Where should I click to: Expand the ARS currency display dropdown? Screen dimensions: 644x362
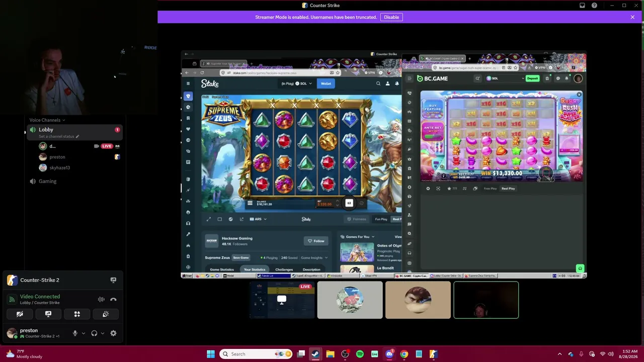pos(258,219)
